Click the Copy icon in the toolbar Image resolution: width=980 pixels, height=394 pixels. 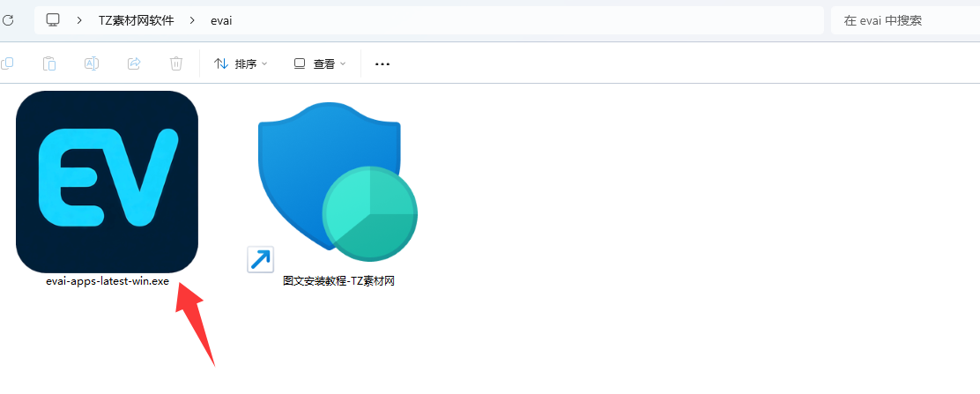7,63
